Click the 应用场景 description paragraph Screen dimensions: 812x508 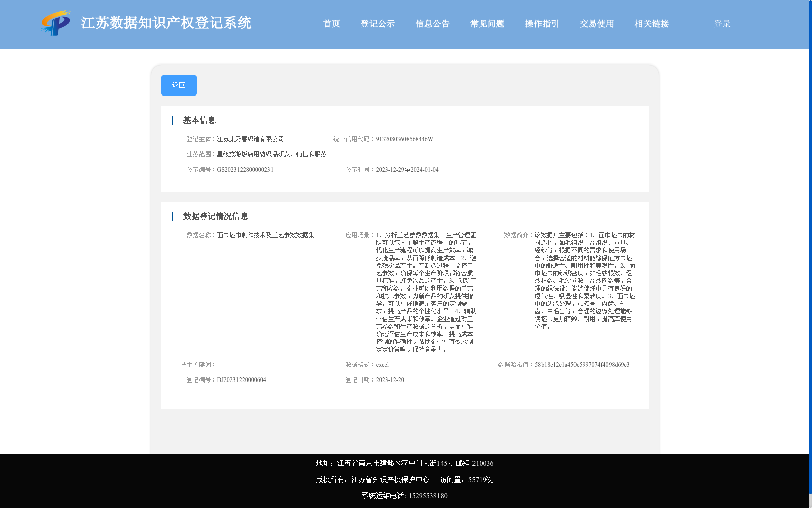[426, 292]
